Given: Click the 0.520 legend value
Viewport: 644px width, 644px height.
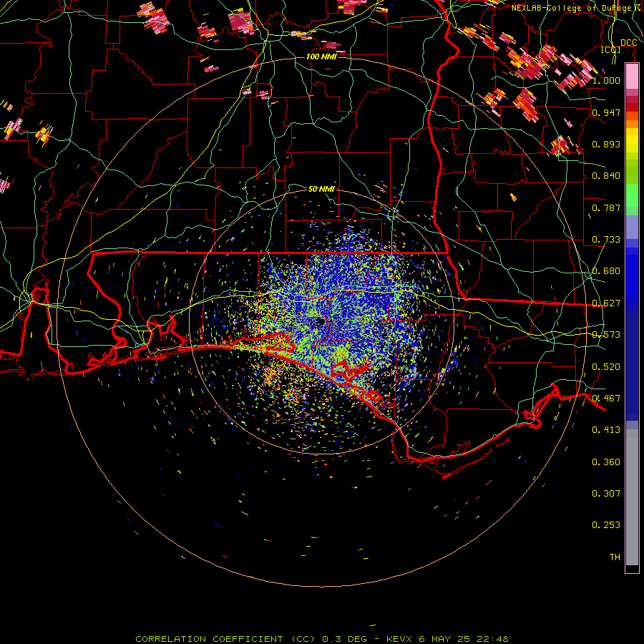Looking at the screenshot, I should pos(606,367).
